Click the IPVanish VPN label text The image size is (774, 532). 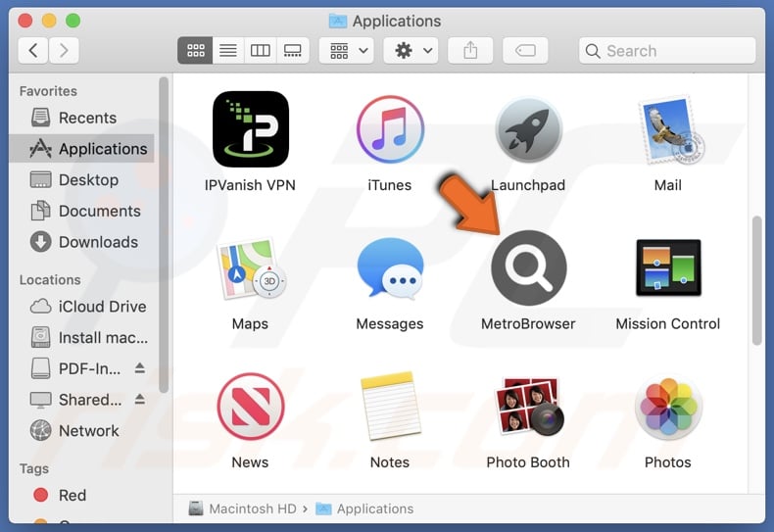[x=250, y=185]
